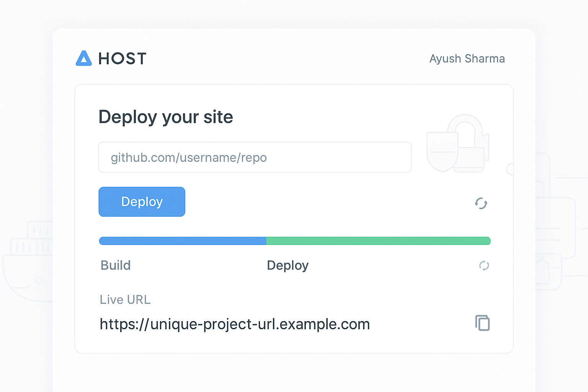Click the blue Build segment of progress bar
The height and width of the screenshot is (392, 588).
[x=183, y=241]
